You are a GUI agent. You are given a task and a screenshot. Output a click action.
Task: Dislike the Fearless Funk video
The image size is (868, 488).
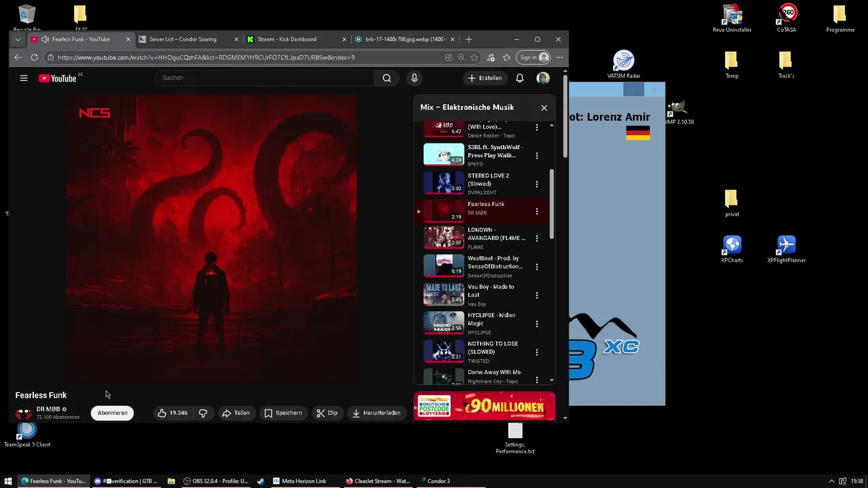click(x=203, y=413)
